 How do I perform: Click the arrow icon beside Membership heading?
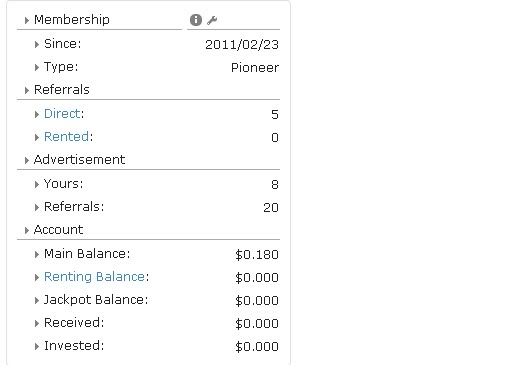click(27, 20)
